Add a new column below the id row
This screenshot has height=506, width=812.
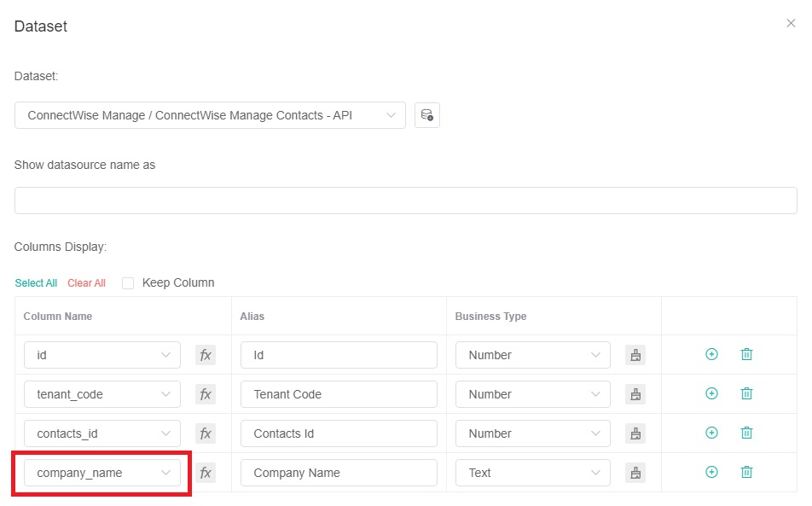(710, 353)
